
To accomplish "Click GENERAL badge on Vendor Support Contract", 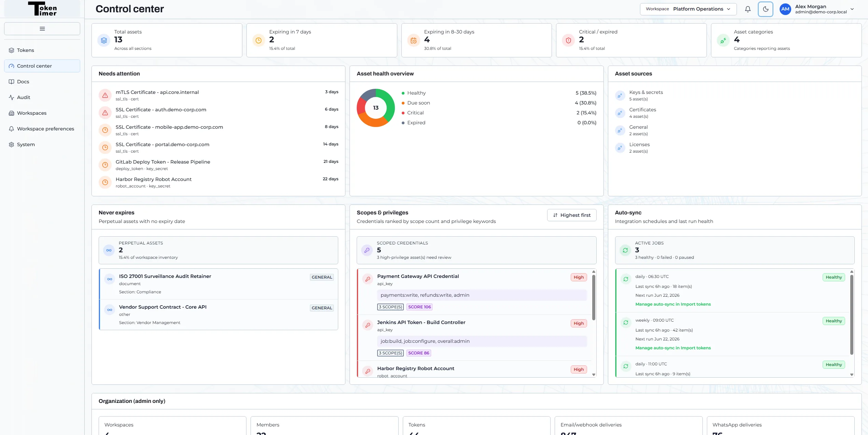I will tap(322, 308).
